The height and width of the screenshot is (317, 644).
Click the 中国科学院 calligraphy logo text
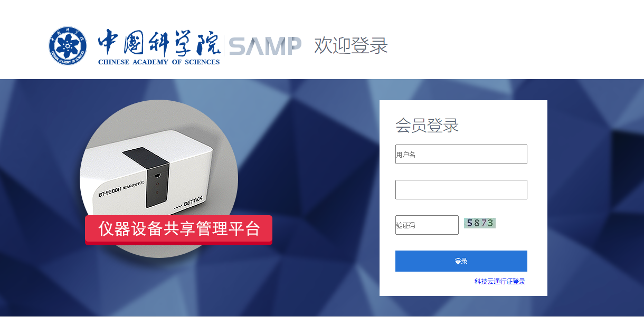(159, 43)
